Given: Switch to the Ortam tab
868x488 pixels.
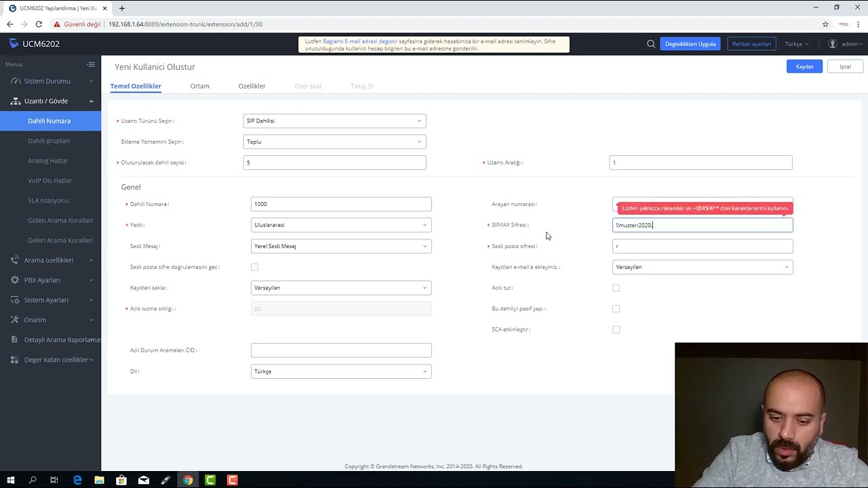Looking at the screenshot, I should (199, 86).
